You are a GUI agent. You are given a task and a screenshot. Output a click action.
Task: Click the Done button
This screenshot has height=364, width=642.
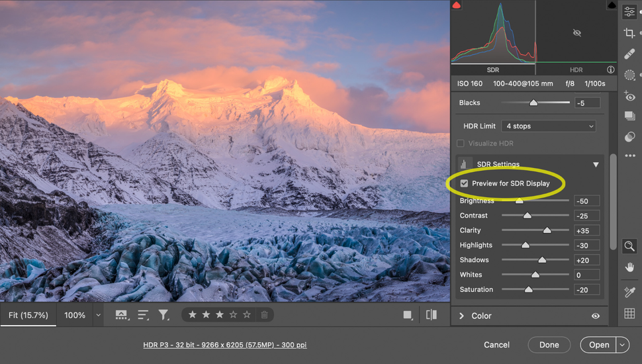click(549, 345)
